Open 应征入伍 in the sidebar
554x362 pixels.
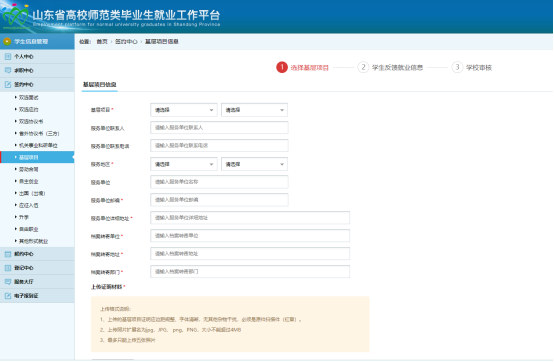[x=28, y=205]
